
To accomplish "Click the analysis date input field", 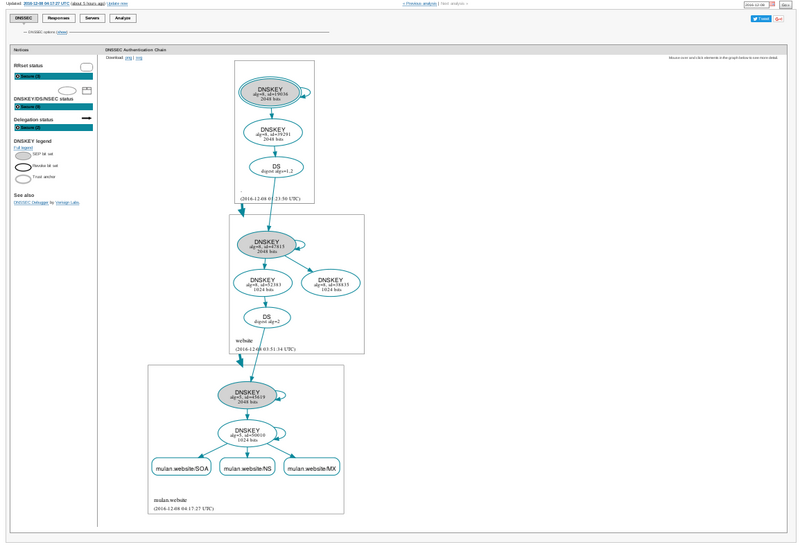I will point(755,5).
